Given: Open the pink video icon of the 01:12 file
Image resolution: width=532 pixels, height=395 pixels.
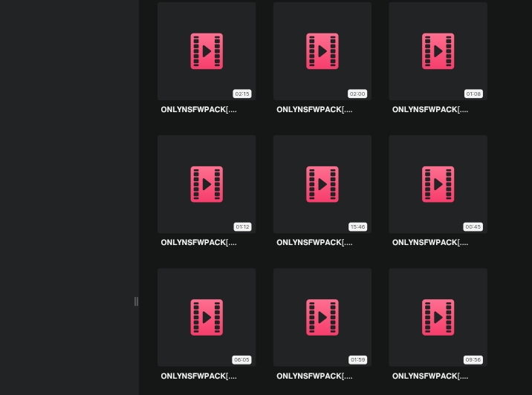Looking at the screenshot, I should coord(207,184).
